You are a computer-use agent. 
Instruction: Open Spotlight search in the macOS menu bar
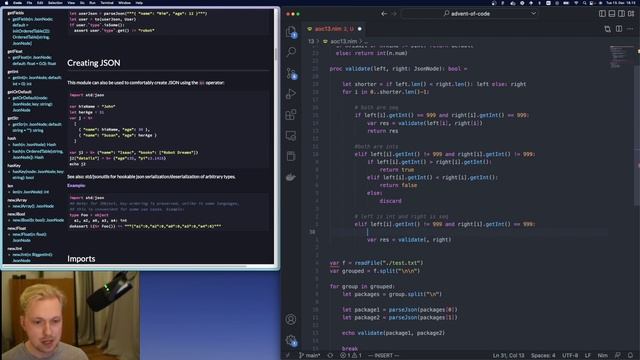584,2
